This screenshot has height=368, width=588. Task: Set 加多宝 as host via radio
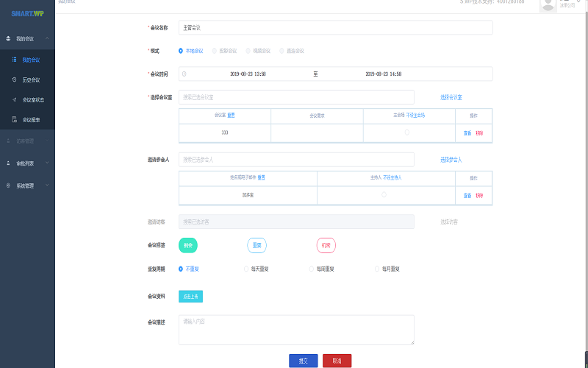point(384,194)
